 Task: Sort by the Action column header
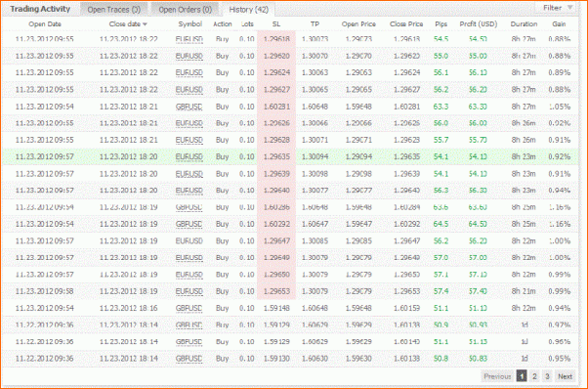pyautogui.click(x=223, y=24)
